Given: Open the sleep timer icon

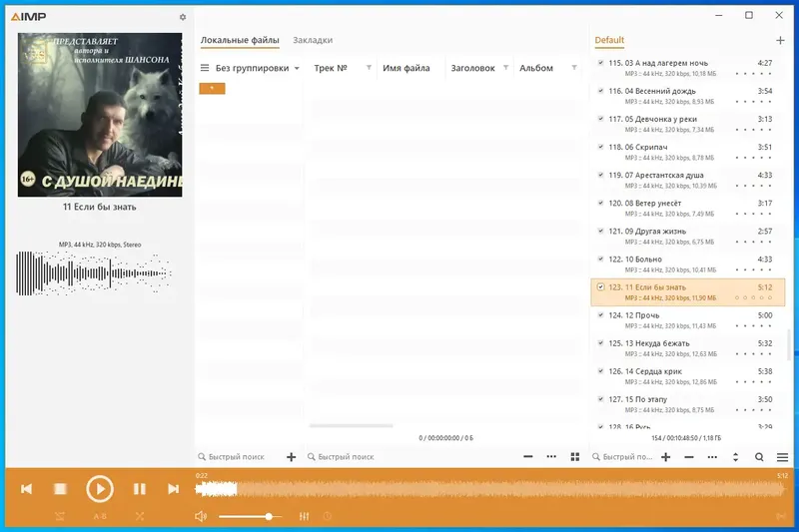Looking at the screenshot, I should (328, 516).
